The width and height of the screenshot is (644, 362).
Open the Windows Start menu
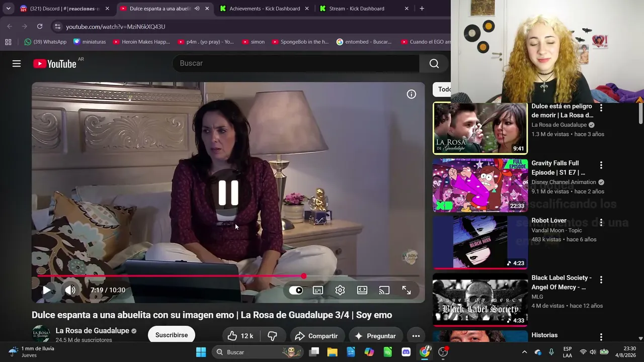coord(201,352)
